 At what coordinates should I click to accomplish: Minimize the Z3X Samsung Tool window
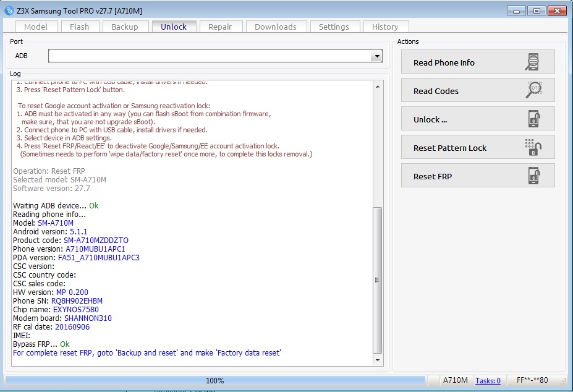[x=516, y=11]
